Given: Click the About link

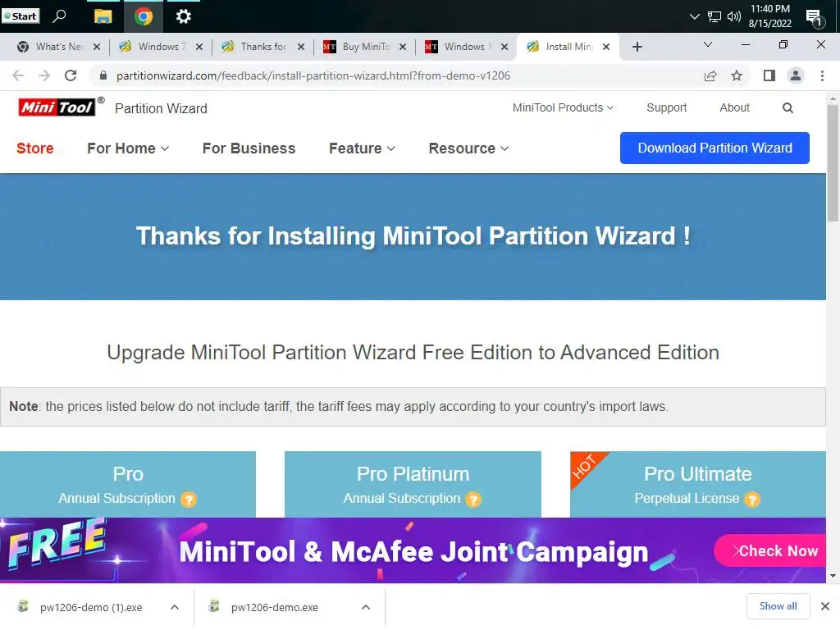Looking at the screenshot, I should (734, 107).
